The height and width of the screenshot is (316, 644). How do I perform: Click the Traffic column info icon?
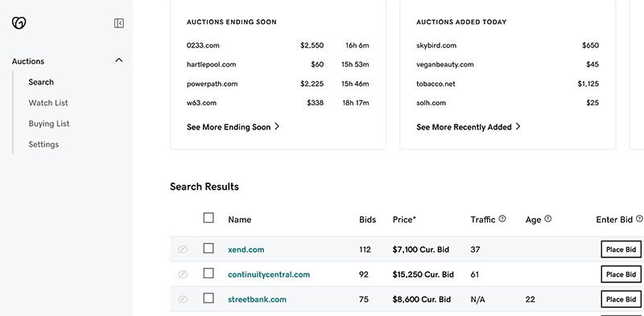tap(502, 219)
